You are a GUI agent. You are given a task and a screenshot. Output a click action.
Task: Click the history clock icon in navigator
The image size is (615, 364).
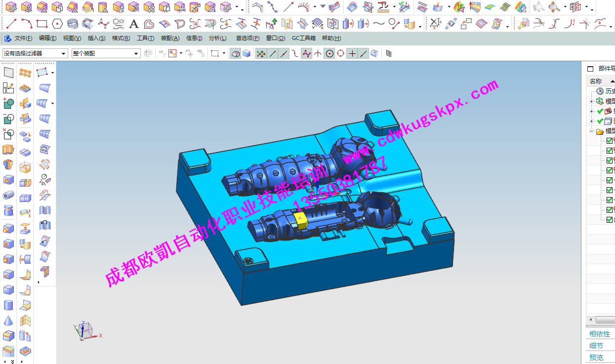(600, 91)
